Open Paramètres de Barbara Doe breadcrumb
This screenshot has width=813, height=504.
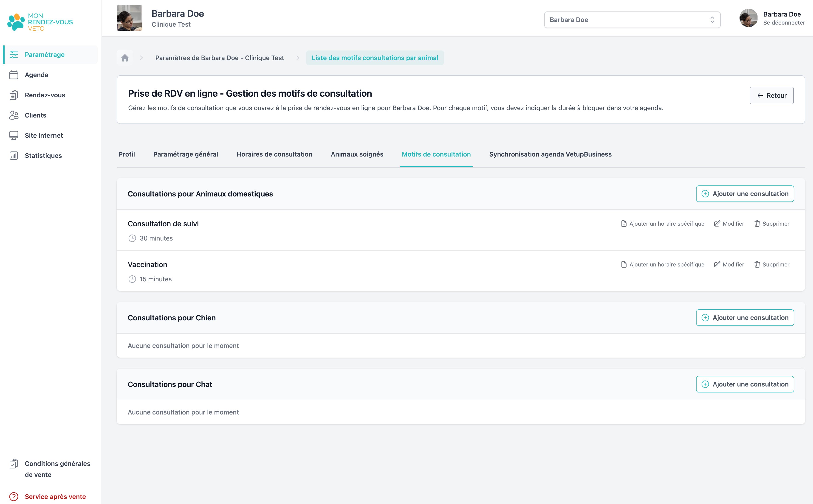click(x=219, y=58)
